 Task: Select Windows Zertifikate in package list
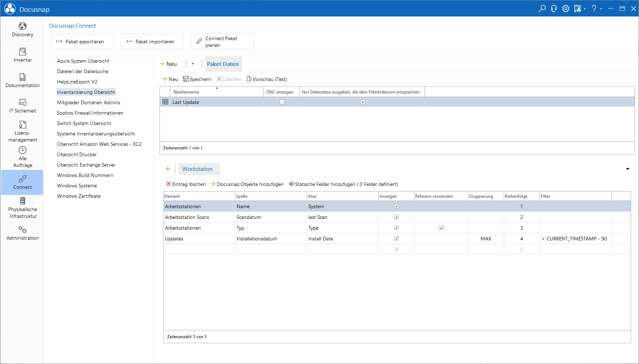pyautogui.click(x=79, y=196)
